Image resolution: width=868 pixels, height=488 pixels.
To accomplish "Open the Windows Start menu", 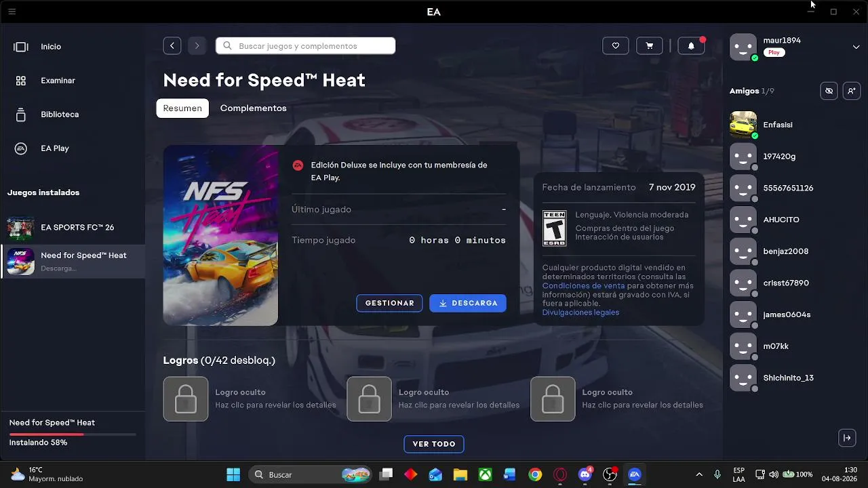I will pos(233,474).
